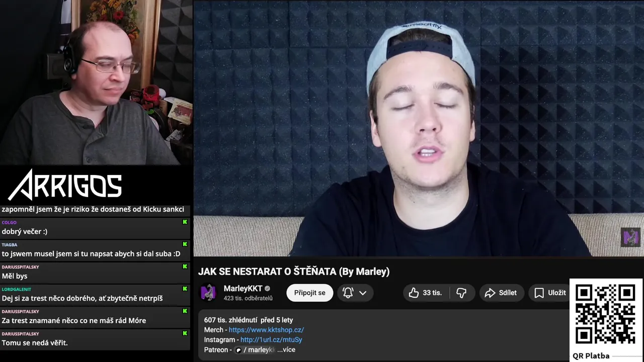Toggle the notification bell icon
644x362 pixels.
(x=348, y=293)
